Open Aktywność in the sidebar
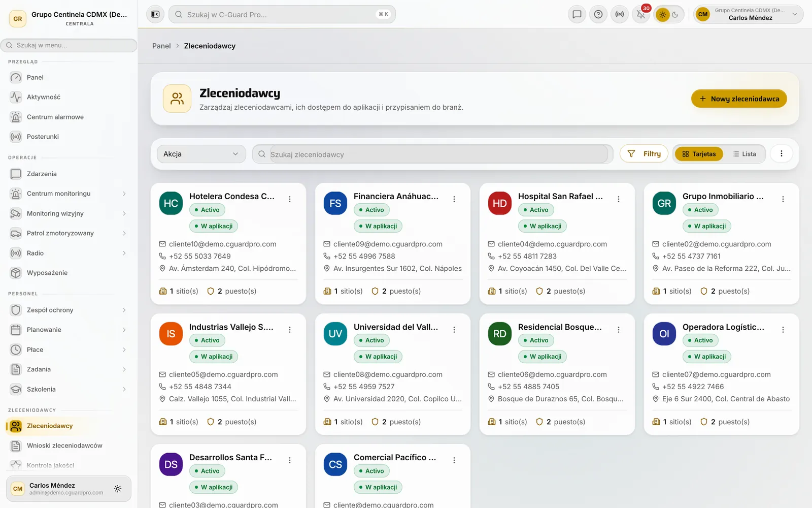The image size is (812, 508). pos(69,97)
